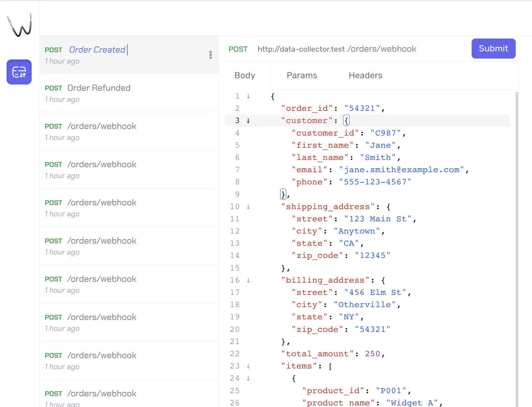Image resolution: width=532 pixels, height=407 pixels.
Task: Fold the shipping_address block on line 10
Action: click(x=248, y=207)
